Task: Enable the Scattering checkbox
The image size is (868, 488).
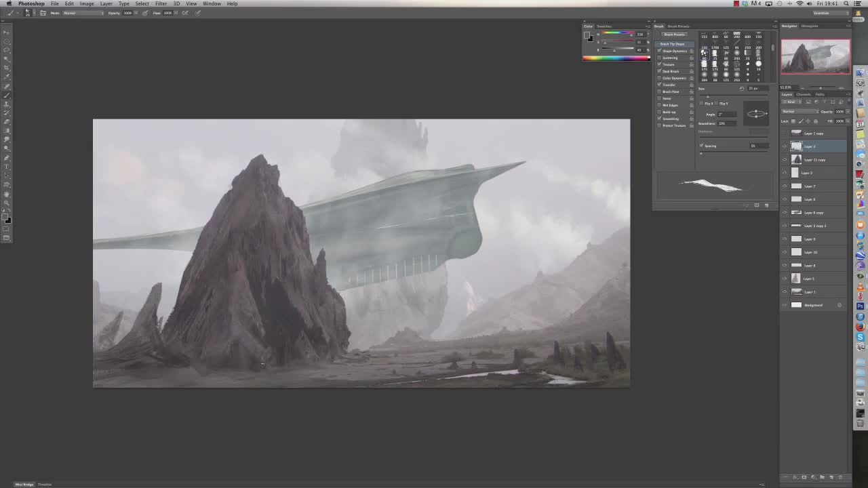Action: tap(659, 58)
